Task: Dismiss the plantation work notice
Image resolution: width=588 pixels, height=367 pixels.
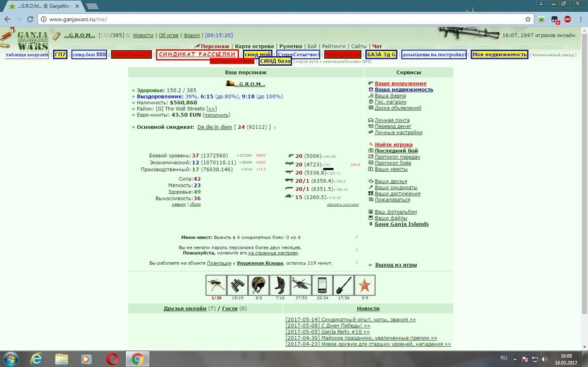Action: pos(357,263)
